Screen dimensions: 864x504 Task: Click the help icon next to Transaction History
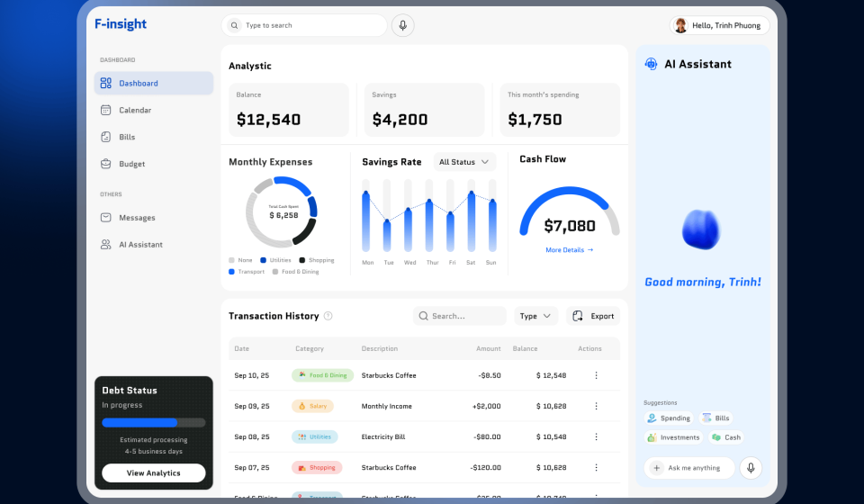point(328,316)
